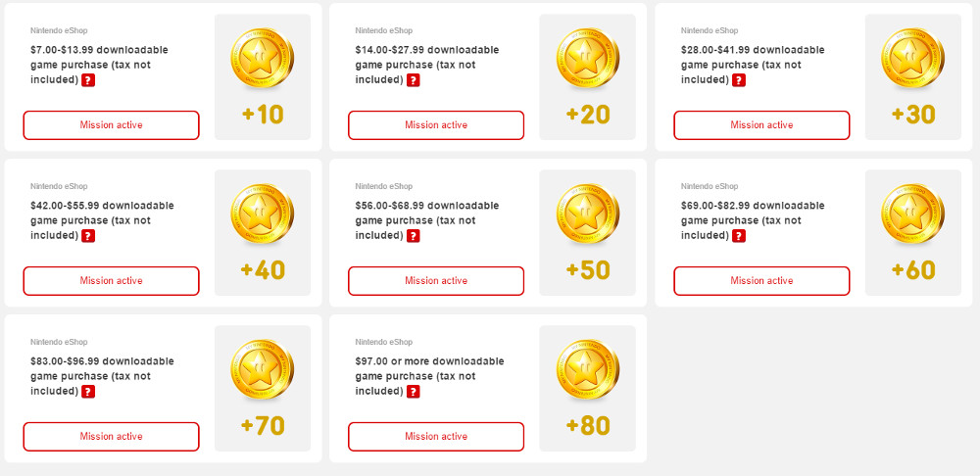Click Mission active for $83.00-$96.99 purchase
The width and height of the screenshot is (980, 476).
(112, 437)
